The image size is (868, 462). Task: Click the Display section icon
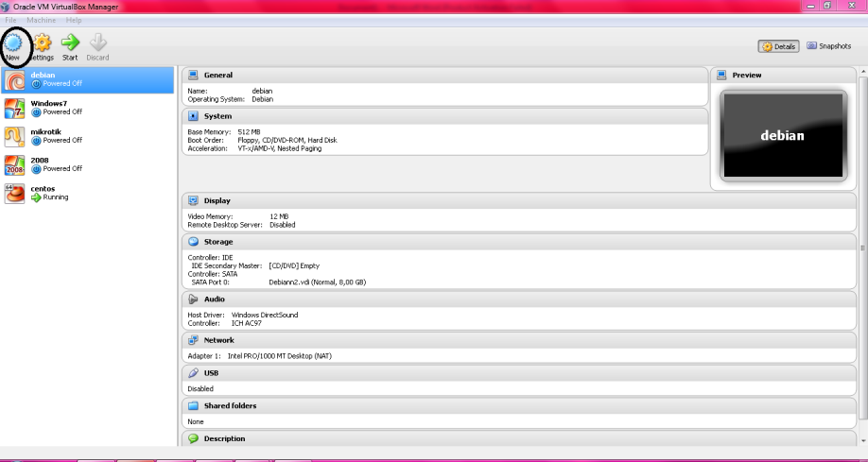tap(193, 200)
